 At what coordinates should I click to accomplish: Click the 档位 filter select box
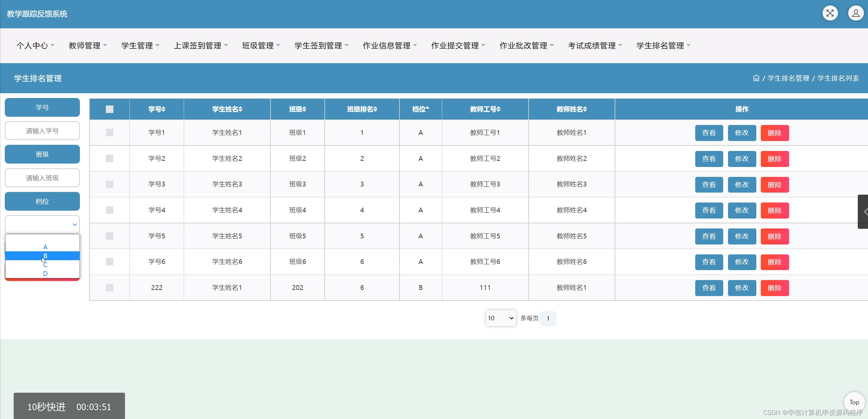coord(42,224)
